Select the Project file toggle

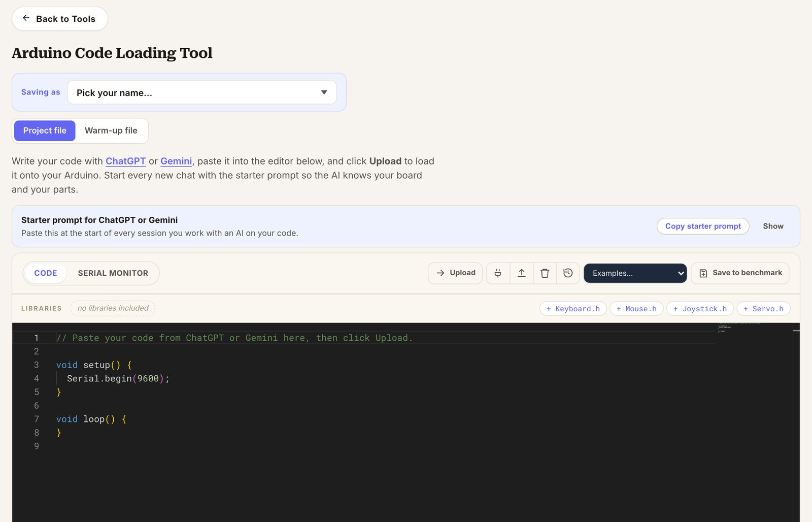coord(45,130)
